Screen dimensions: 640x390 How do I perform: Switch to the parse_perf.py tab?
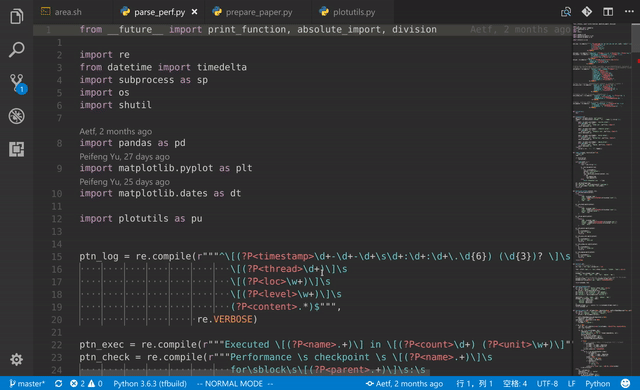coord(159,12)
